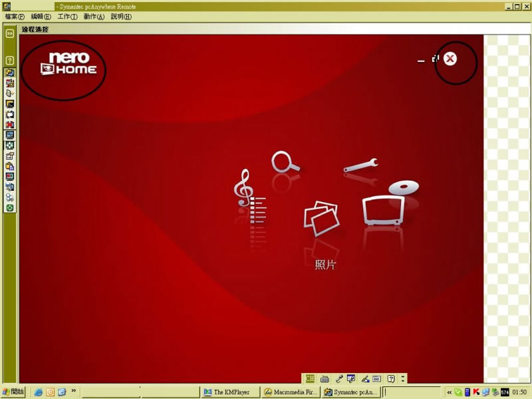Screen dimensions: 532x399
Task: Click the 照片 label in Nero Home
Action: (325, 265)
